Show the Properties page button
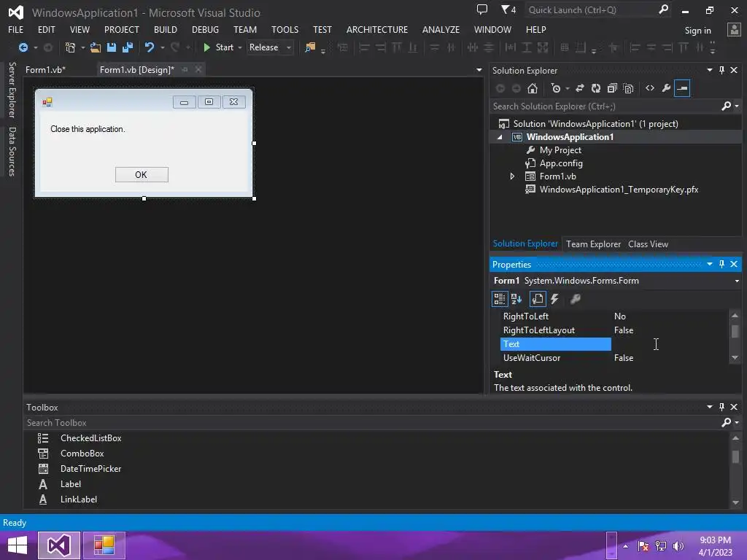 coord(538,299)
